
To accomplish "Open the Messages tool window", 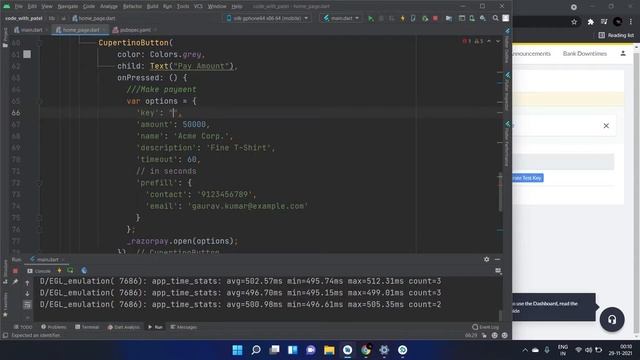I will click(x=183, y=327).
